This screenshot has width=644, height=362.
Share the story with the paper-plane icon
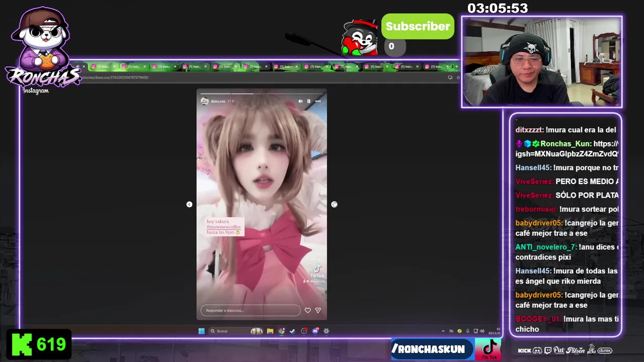tap(317, 310)
